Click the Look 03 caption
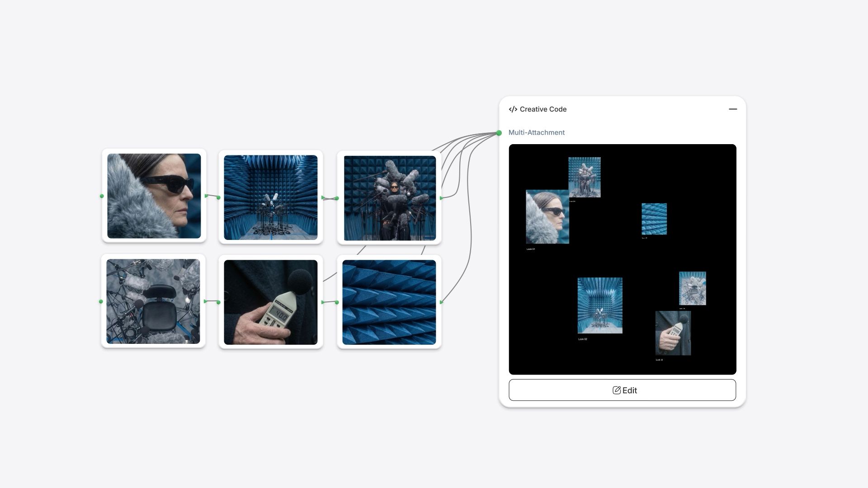This screenshot has width=868, height=488. [x=659, y=360]
